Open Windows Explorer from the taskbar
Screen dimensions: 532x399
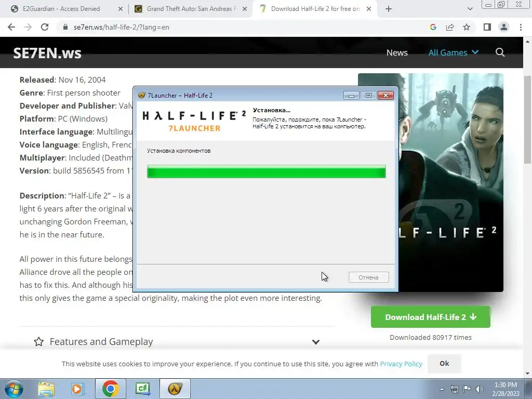click(46, 389)
